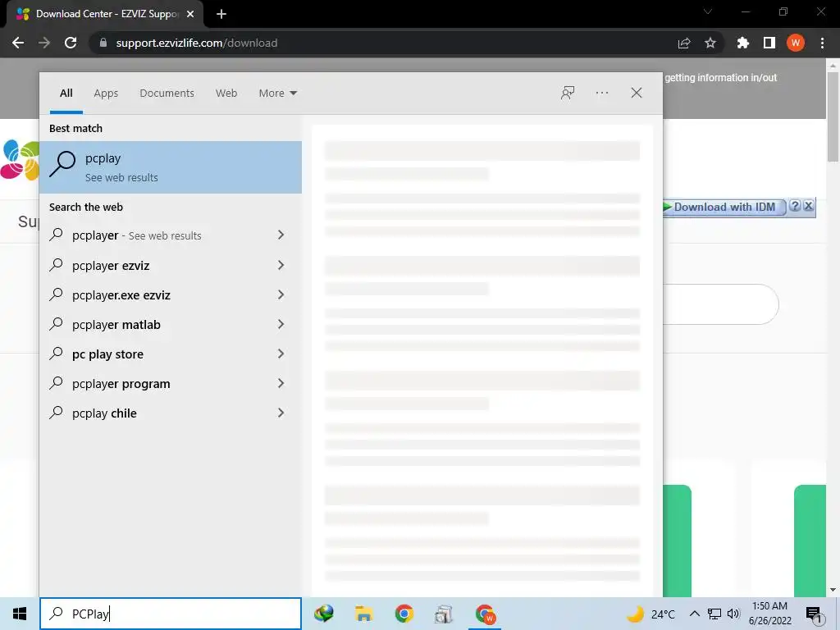Expand chevron beside pcplayer web results
The width and height of the screenshot is (840, 630).
coord(281,235)
